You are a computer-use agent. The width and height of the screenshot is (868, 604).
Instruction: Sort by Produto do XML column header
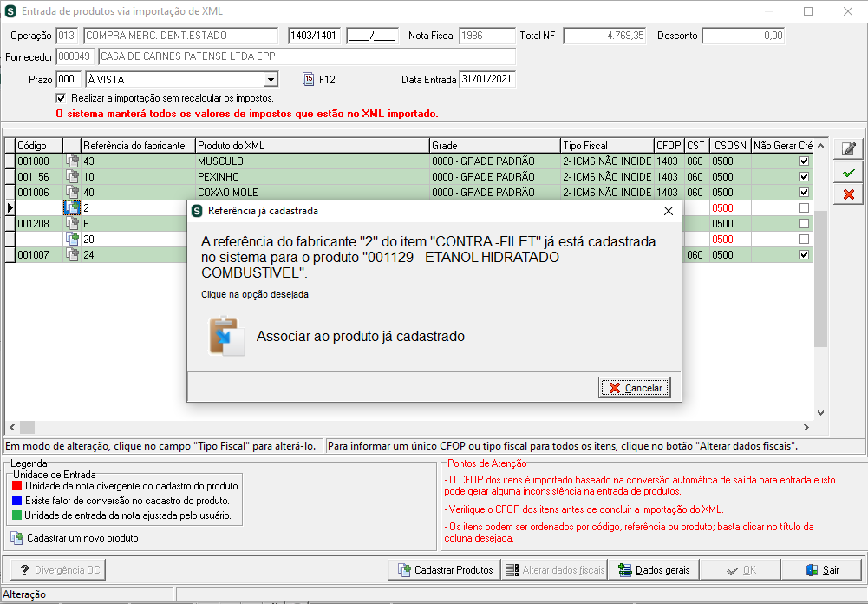click(x=312, y=146)
